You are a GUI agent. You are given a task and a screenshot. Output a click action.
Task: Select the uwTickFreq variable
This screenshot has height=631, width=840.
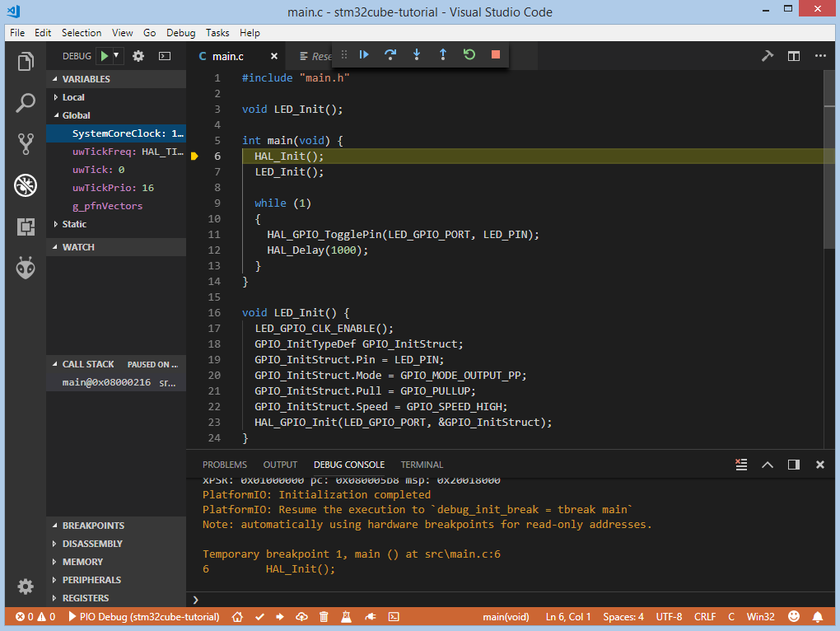click(116, 152)
